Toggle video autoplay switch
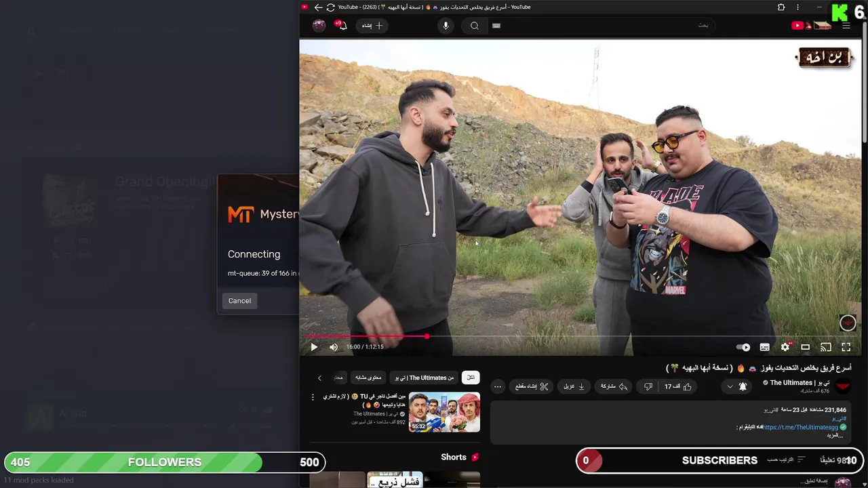Viewport: 868px width, 488px height. [x=743, y=347]
